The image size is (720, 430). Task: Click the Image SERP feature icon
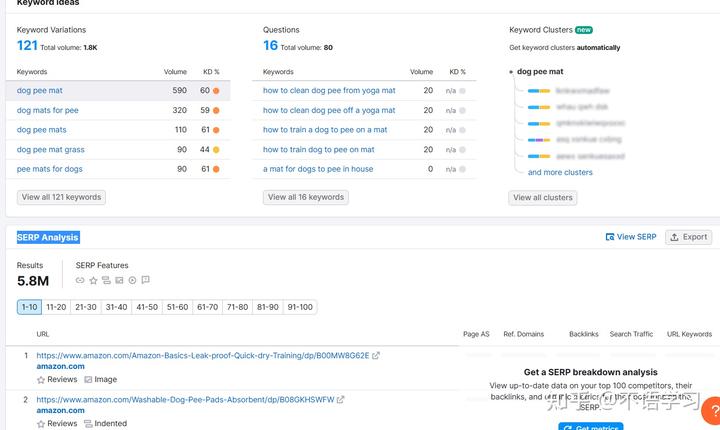point(119,280)
